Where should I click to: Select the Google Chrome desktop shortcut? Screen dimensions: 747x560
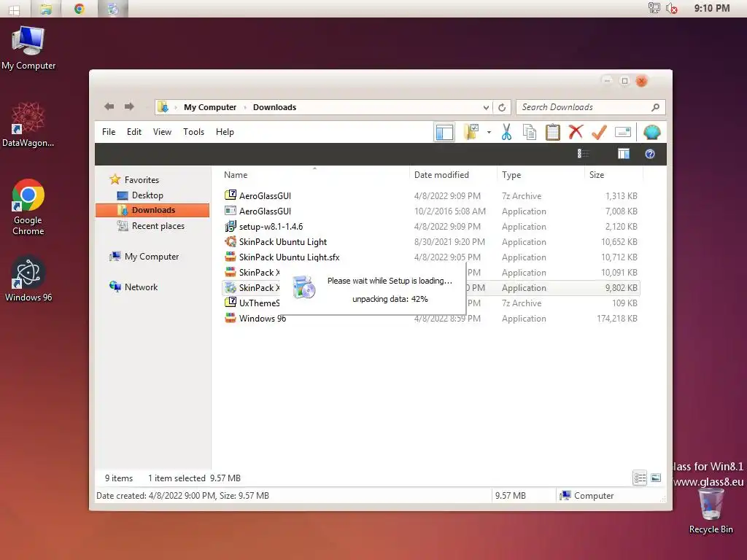[28, 207]
